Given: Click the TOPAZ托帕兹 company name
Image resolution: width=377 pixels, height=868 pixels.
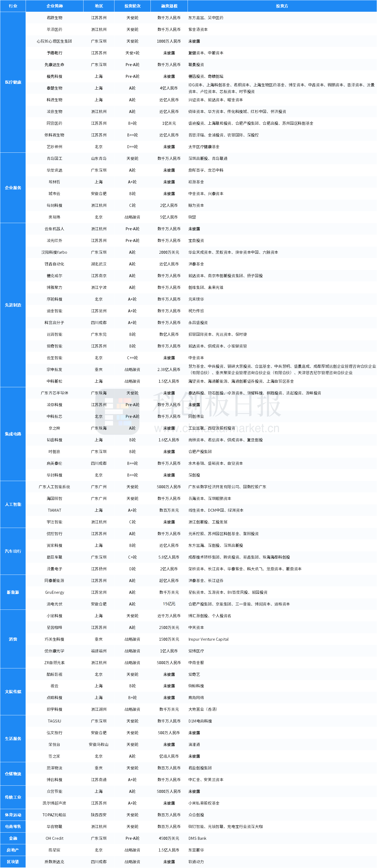Looking at the screenshot, I should 55,815.
